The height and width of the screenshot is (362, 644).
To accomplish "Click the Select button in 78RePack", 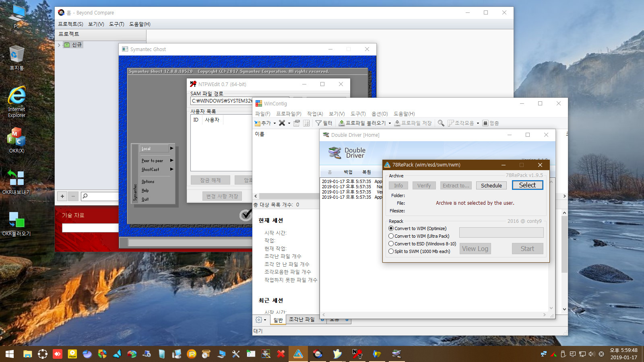I will coord(527,185).
